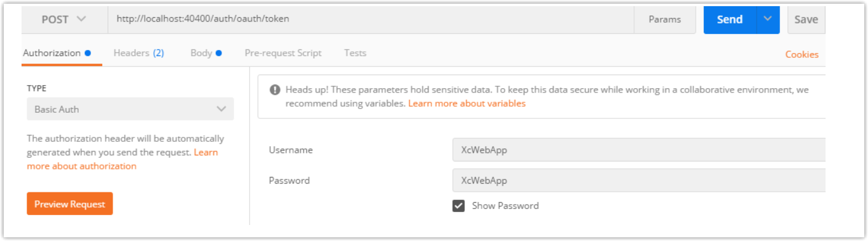This screenshot has height=241, width=868.
Task: Click the Username input field
Action: tap(638, 150)
